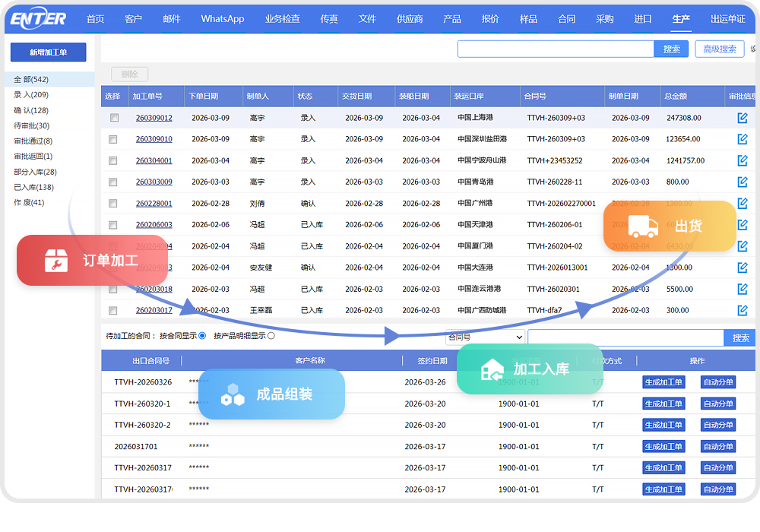Tick checkbox for order 260309010
Screen dimensions: 760x532
113,140
